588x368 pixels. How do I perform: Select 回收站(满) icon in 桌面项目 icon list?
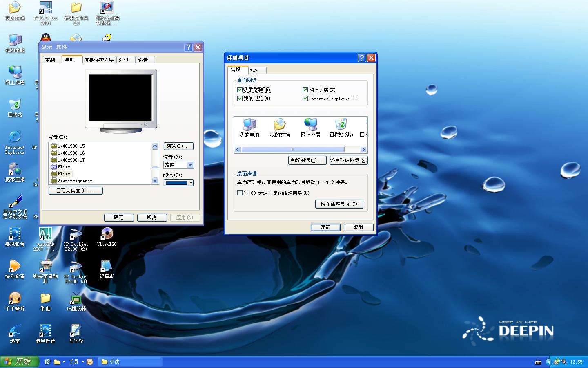[x=341, y=128]
